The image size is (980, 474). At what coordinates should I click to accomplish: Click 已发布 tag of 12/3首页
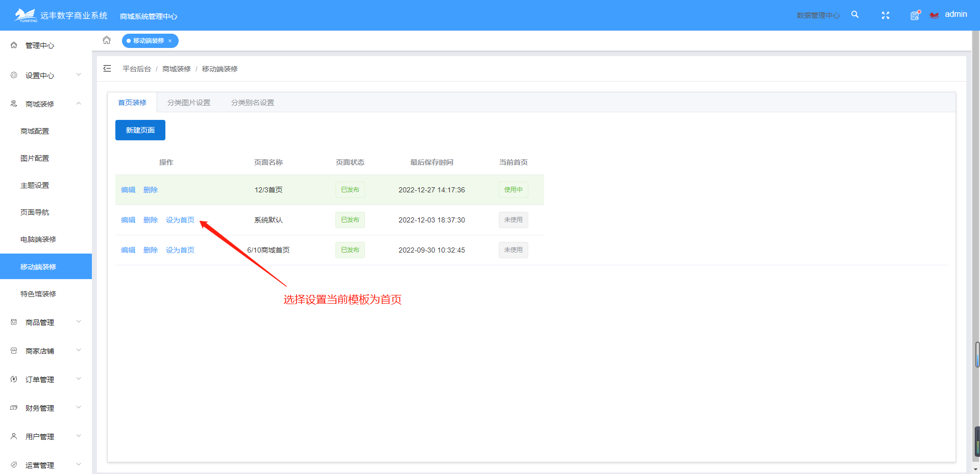click(x=350, y=190)
